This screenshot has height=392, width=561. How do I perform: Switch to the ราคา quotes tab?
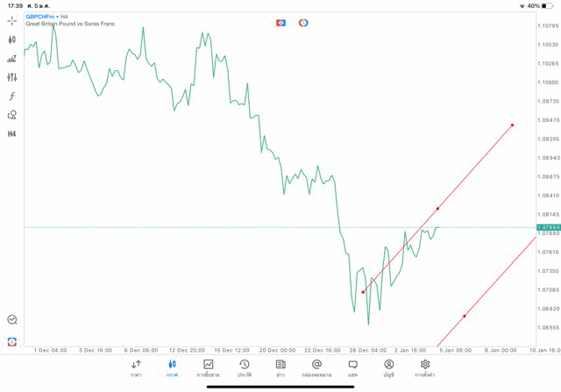pos(136,367)
